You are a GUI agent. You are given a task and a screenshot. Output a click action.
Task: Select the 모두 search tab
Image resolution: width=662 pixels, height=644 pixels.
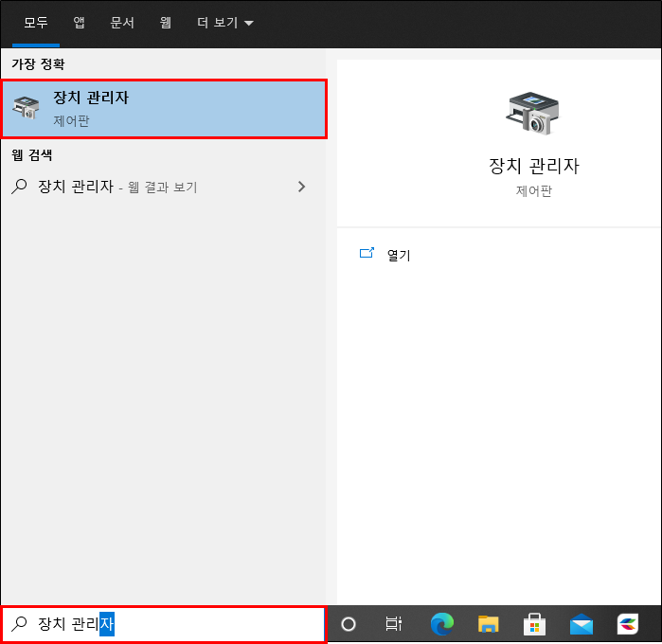(36, 23)
